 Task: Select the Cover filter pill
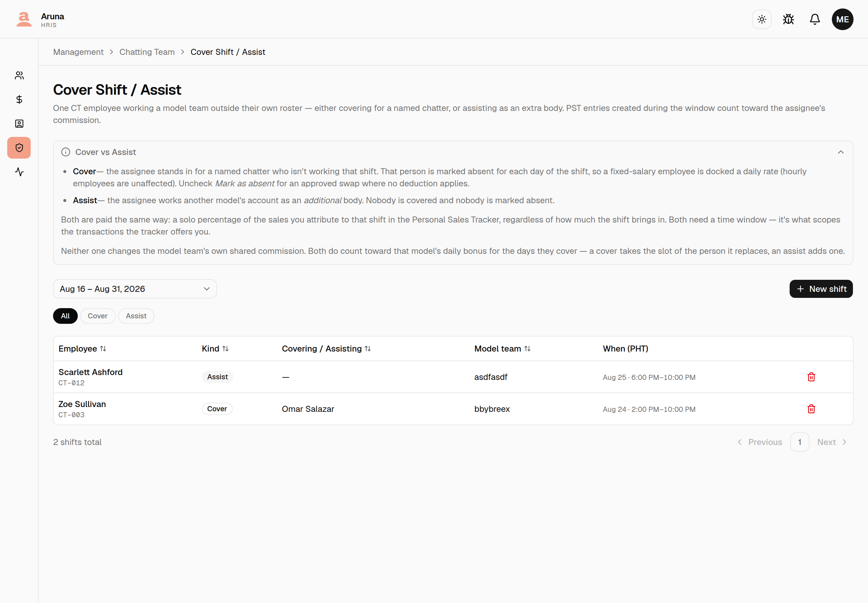click(x=97, y=316)
